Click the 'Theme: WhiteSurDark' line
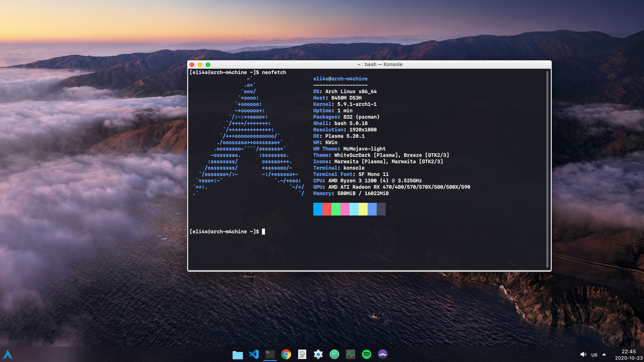The image size is (644, 362). coord(381,155)
